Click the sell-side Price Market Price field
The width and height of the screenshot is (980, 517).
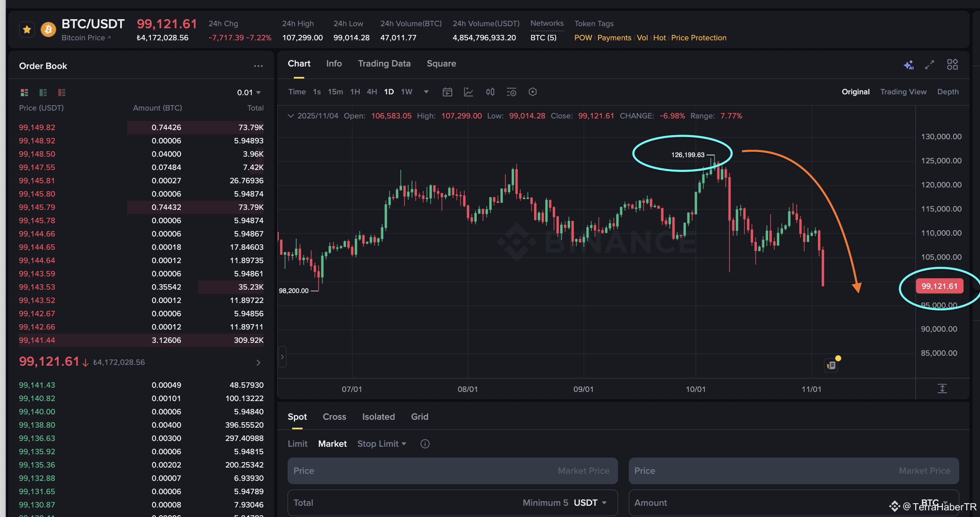pyautogui.click(x=794, y=471)
